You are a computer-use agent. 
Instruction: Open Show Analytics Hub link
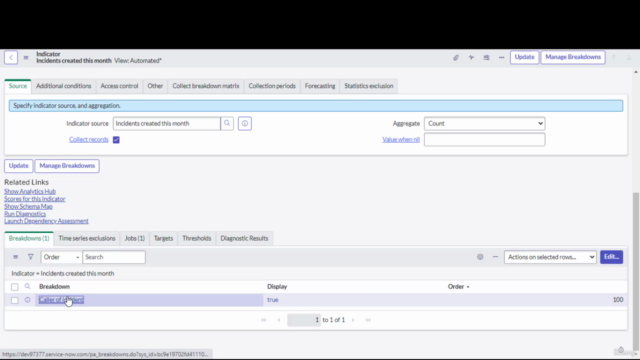click(30, 191)
